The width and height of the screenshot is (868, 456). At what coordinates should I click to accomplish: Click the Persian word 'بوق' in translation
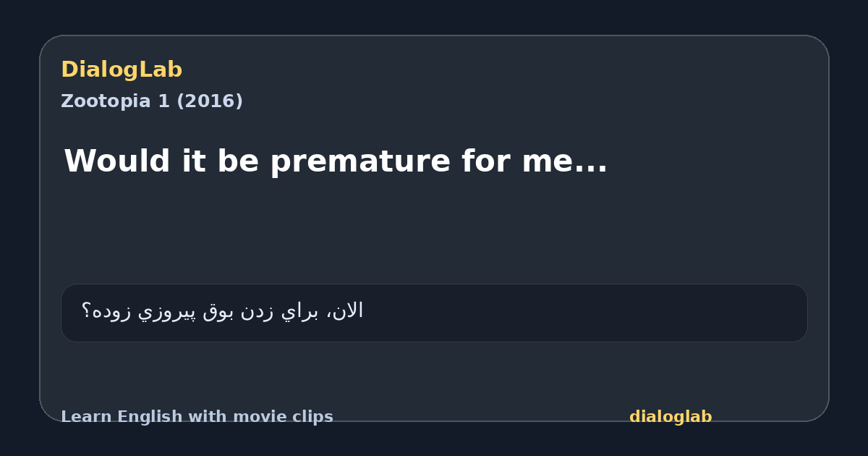218,312
